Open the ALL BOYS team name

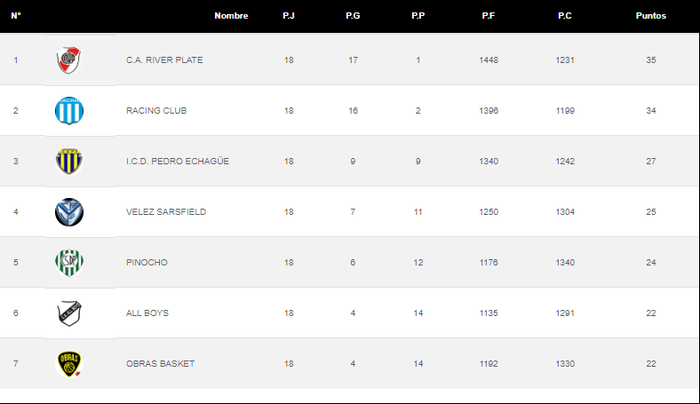pyautogui.click(x=147, y=313)
